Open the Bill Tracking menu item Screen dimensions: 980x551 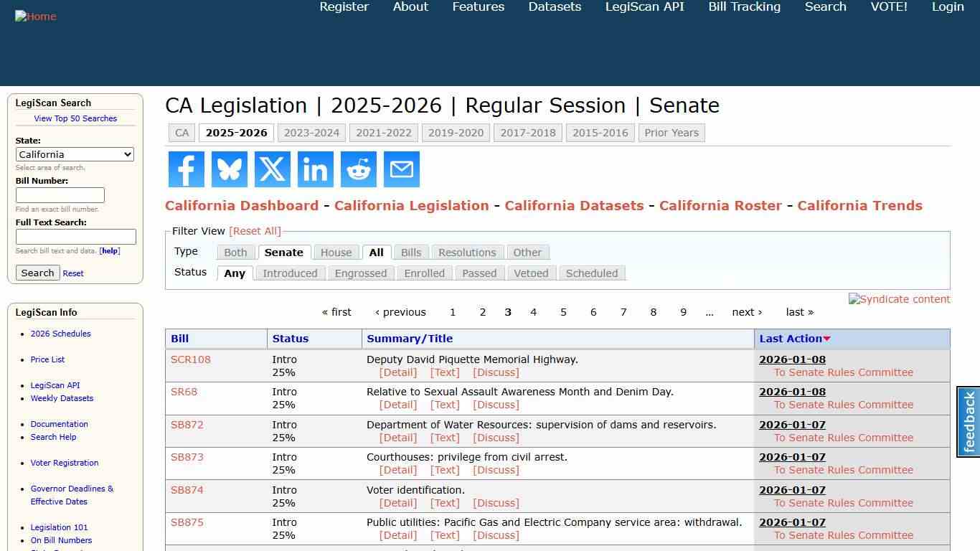[x=744, y=6]
